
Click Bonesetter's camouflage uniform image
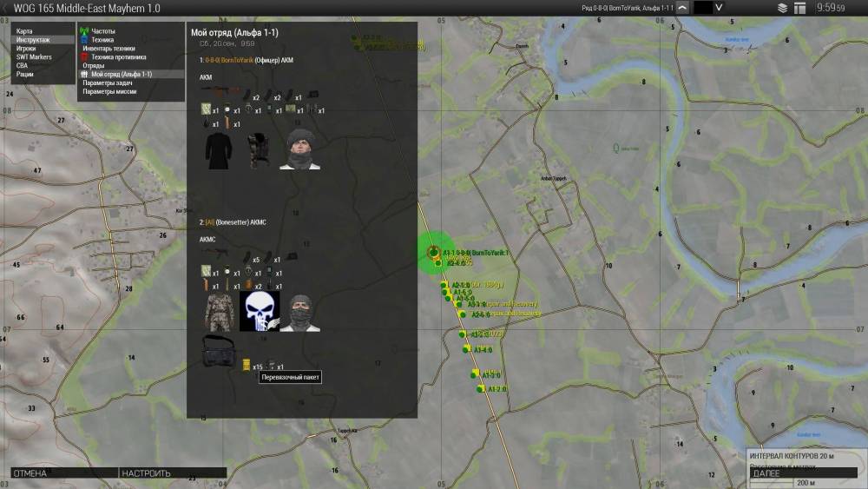219,313
